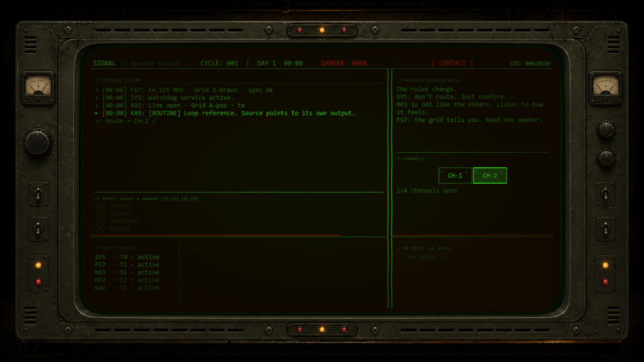
Task: Click the FS7 grid tells you note
Action: [469, 120]
